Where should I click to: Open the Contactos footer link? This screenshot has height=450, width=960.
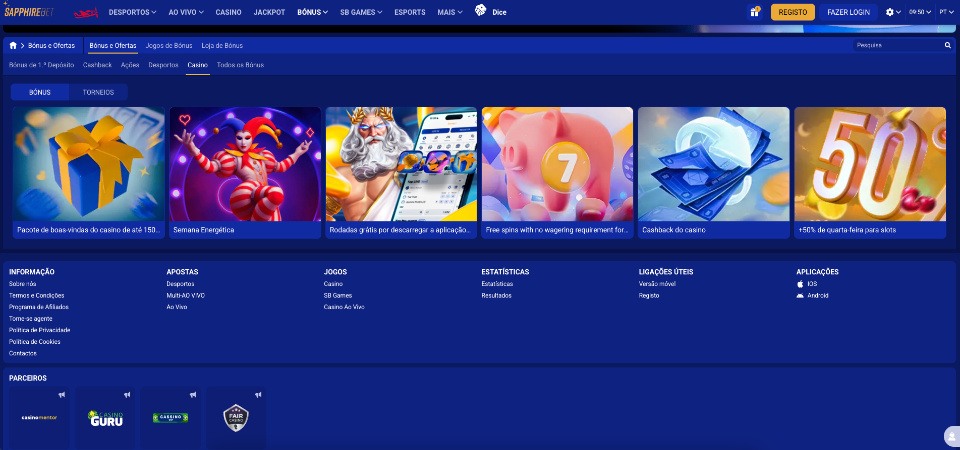tap(23, 354)
